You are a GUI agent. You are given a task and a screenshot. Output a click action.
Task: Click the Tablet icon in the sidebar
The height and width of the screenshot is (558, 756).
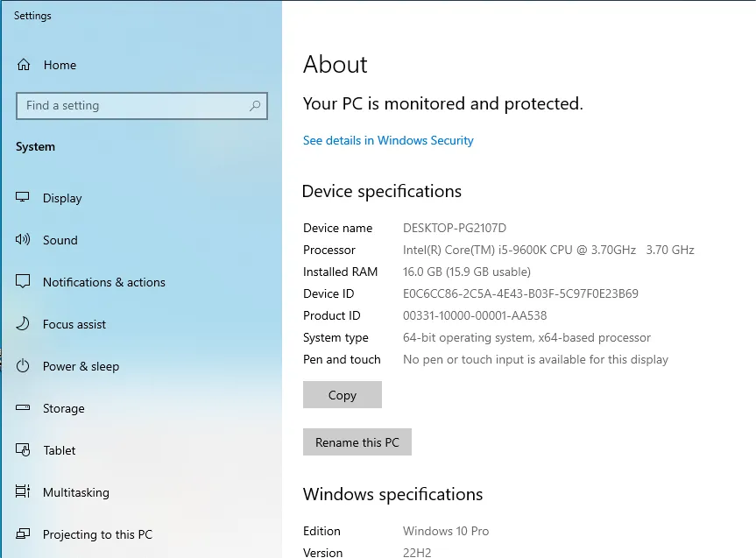pyautogui.click(x=24, y=450)
